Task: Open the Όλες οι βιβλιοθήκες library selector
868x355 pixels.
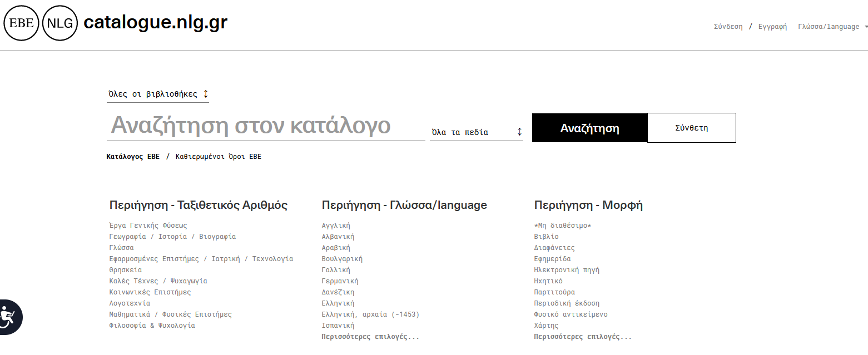Action: tap(158, 94)
